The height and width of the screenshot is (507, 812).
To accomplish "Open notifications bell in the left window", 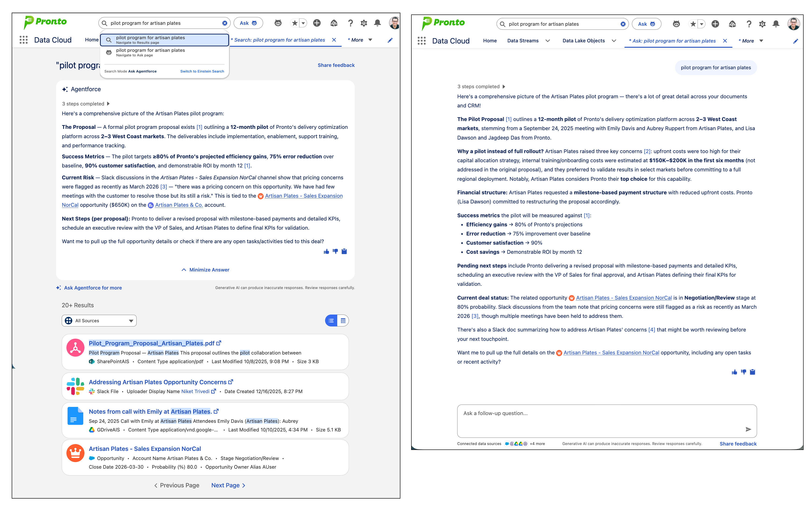I will [x=377, y=23].
